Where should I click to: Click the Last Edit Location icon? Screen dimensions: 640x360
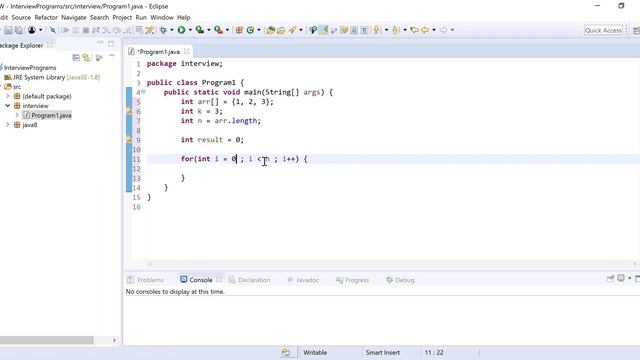[414, 30]
